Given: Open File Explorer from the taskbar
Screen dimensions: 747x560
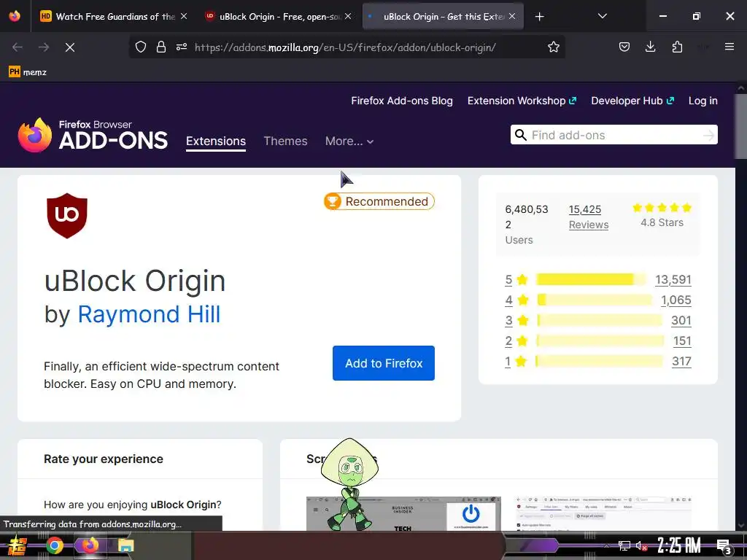Looking at the screenshot, I should [x=125, y=545].
